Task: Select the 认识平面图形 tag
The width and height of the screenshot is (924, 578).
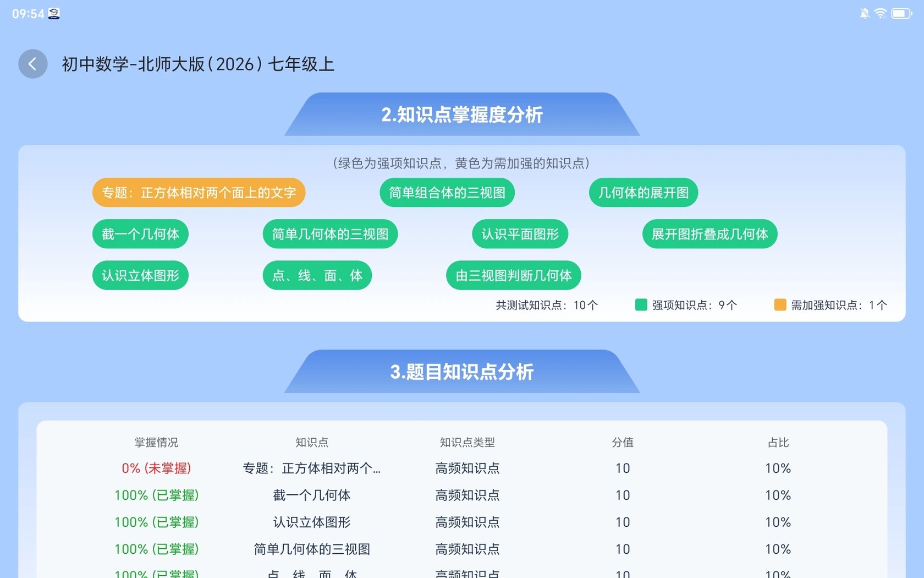Action: [520, 234]
